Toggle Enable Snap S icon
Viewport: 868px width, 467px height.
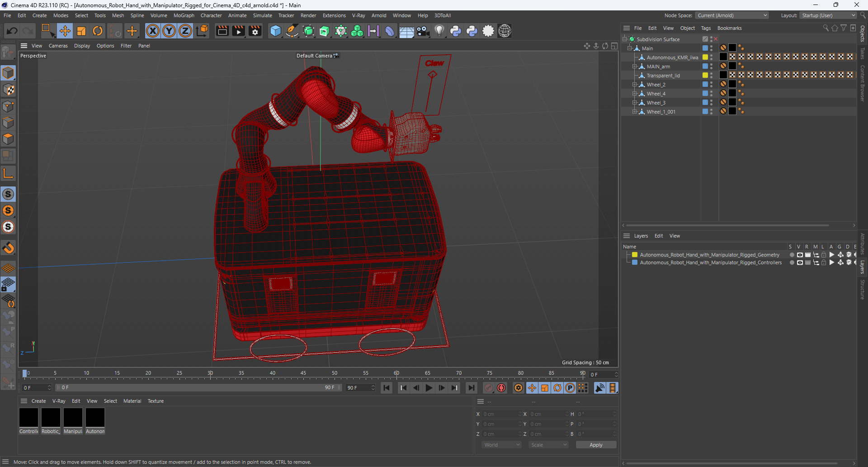point(8,194)
